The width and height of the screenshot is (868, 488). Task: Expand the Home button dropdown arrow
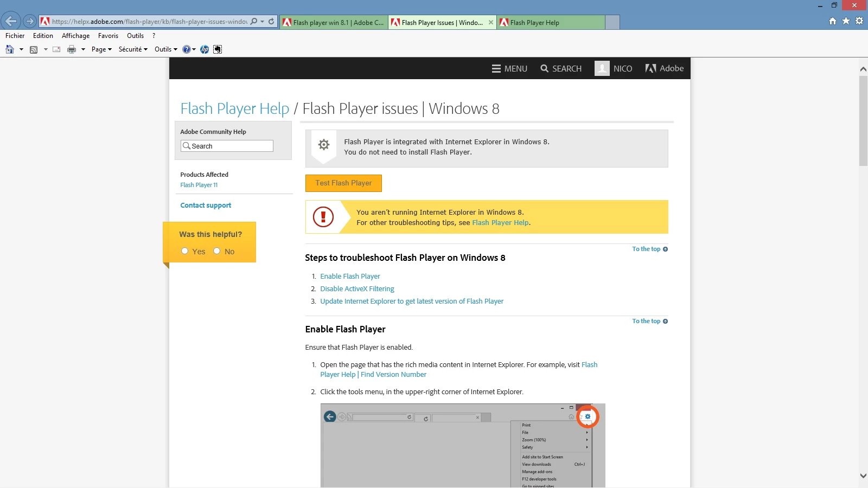21,49
